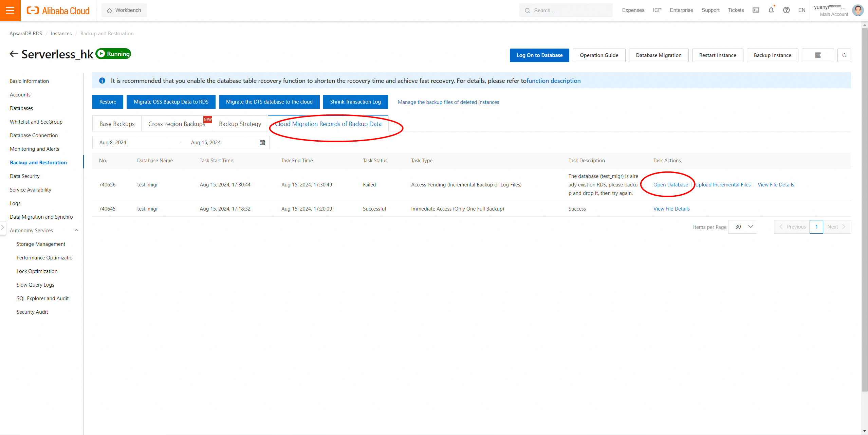Open Whitelist and SecGroup
This screenshot has width=868, height=435.
click(36, 122)
